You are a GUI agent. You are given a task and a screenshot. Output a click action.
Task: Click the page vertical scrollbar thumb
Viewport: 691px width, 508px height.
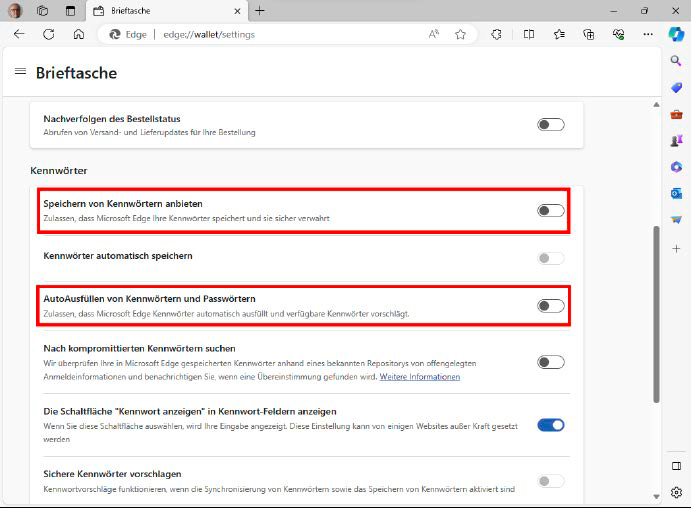coord(656,314)
